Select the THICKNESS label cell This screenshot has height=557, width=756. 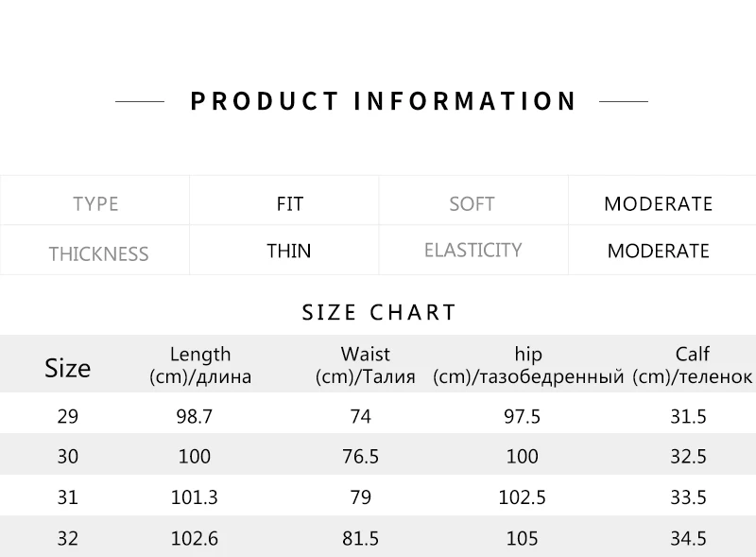pyautogui.click(x=98, y=253)
